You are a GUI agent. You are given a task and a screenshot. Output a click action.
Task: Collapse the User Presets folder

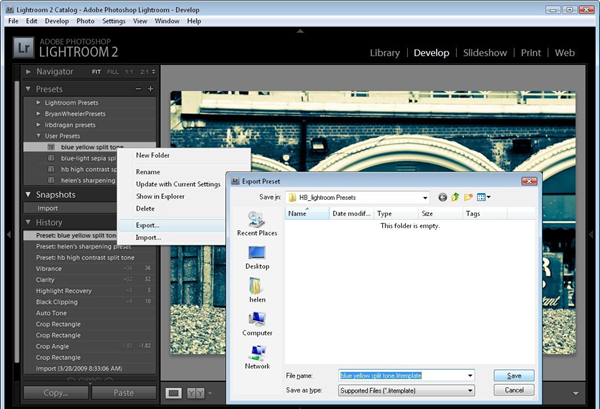pos(38,136)
